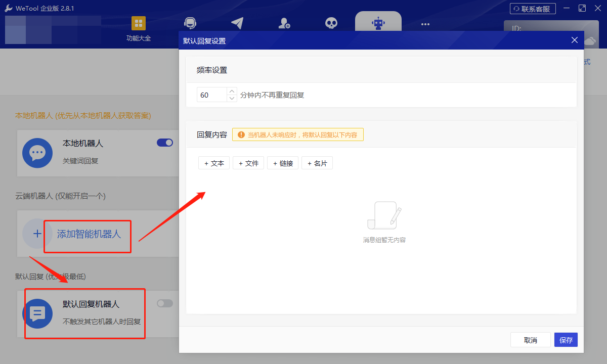Open the add-friend person icon
This screenshot has height=364, width=607.
pos(284,23)
